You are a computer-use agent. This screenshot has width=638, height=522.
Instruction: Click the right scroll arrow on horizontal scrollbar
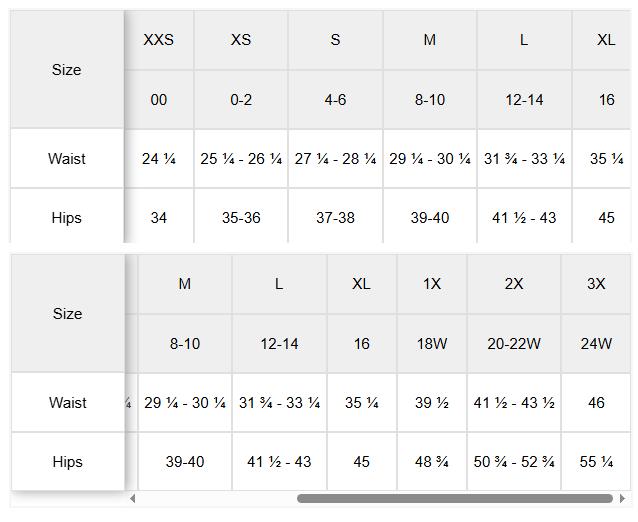[x=622, y=498]
